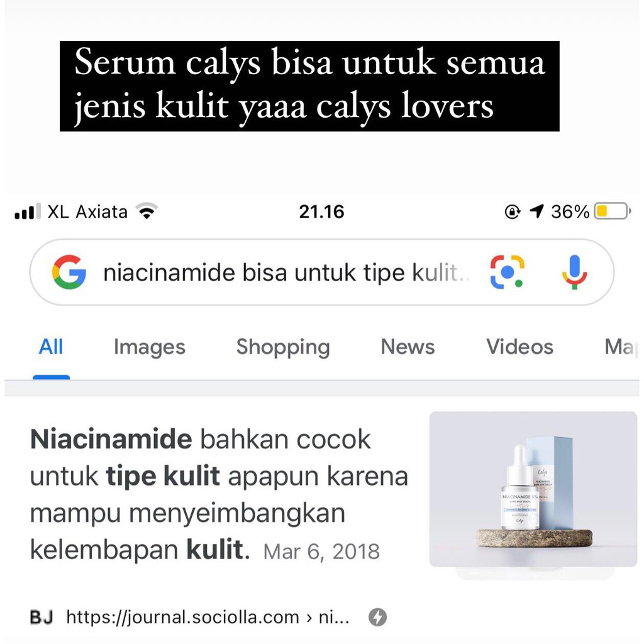The width and height of the screenshot is (644, 644).
Task: Tap the location arrow status icon
Action: click(536, 211)
